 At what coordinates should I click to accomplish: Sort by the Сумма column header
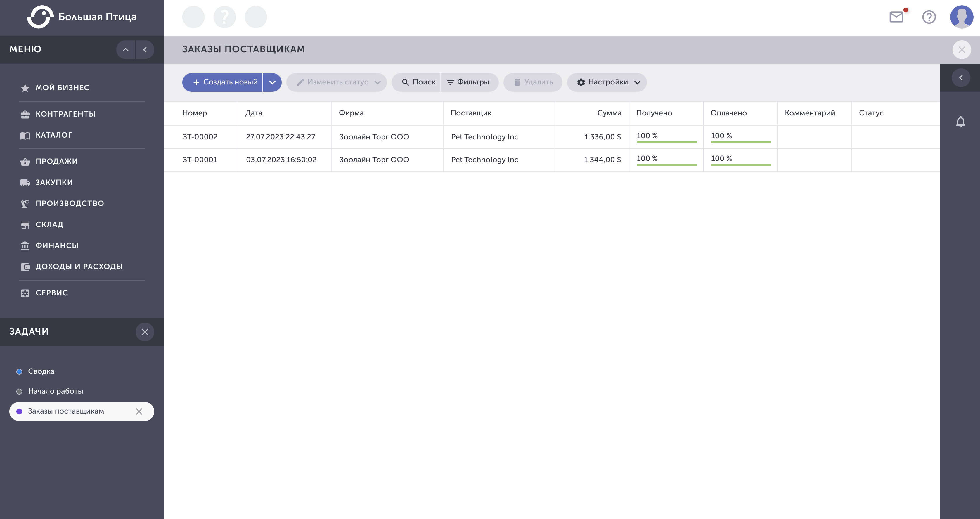(x=609, y=113)
